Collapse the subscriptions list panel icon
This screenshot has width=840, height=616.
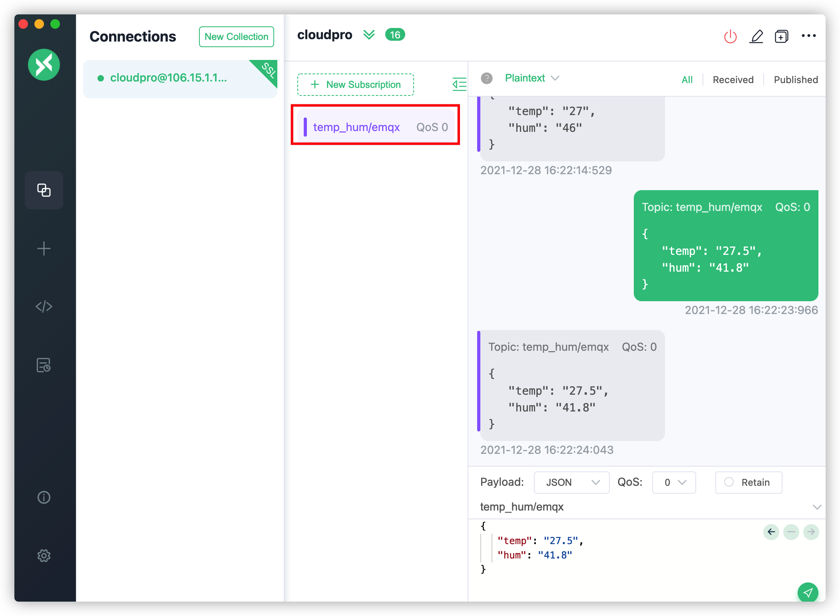tap(459, 84)
